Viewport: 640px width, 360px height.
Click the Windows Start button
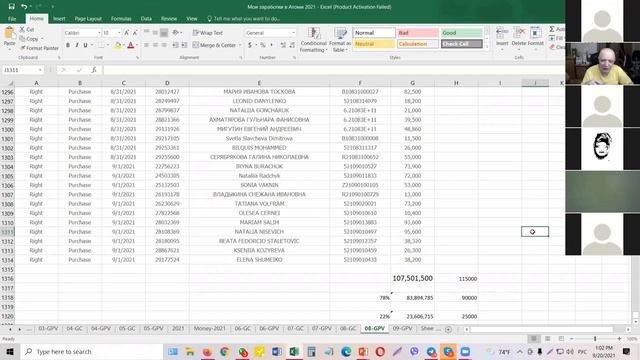click(x=10, y=351)
